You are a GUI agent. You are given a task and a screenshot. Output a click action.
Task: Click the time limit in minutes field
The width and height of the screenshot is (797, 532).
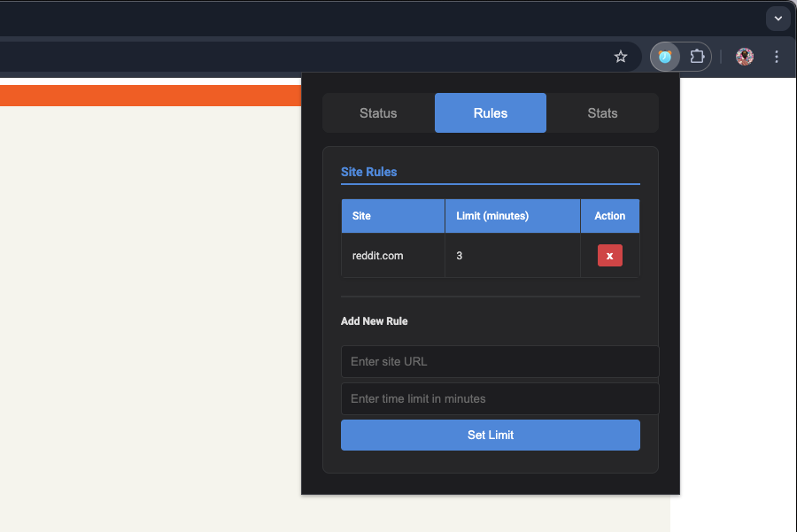point(499,398)
